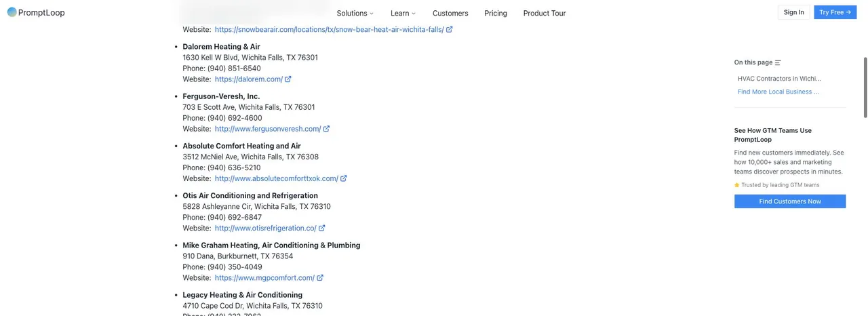The height and width of the screenshot is (316, 868).
Task: Open the absolutecomforttxok.com website link
Action: (277, 178)
